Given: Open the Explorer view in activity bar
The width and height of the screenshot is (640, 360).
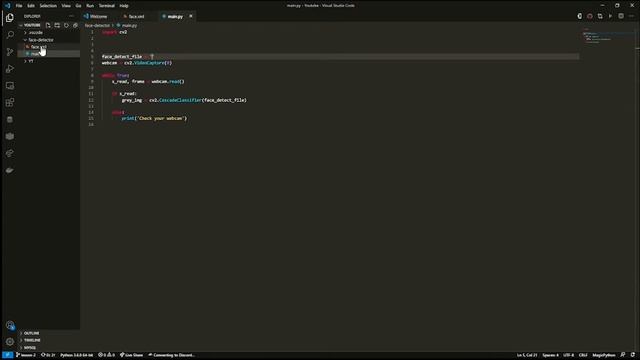Looking at the screenshot, I should click(x=10, y=18).
